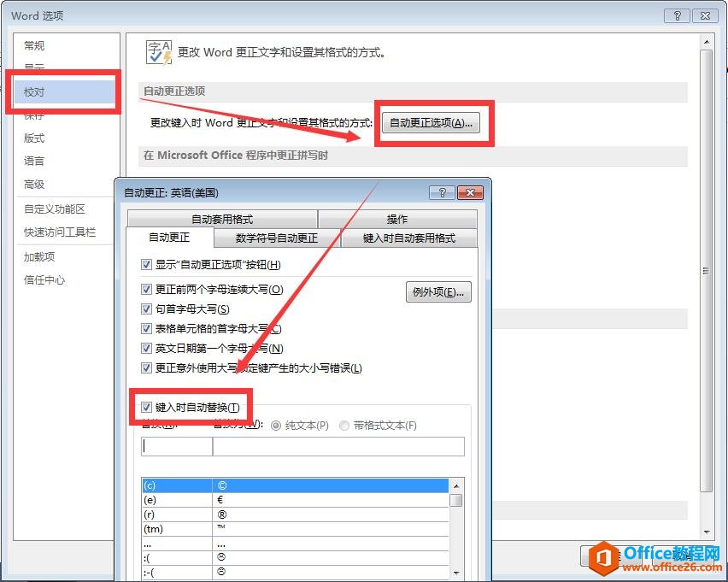Image resolution: width=728 pixels, height=582 pixels.
Task: Uncheck 显示自动更正选项按钮
Action: click(x=148, y=265)
